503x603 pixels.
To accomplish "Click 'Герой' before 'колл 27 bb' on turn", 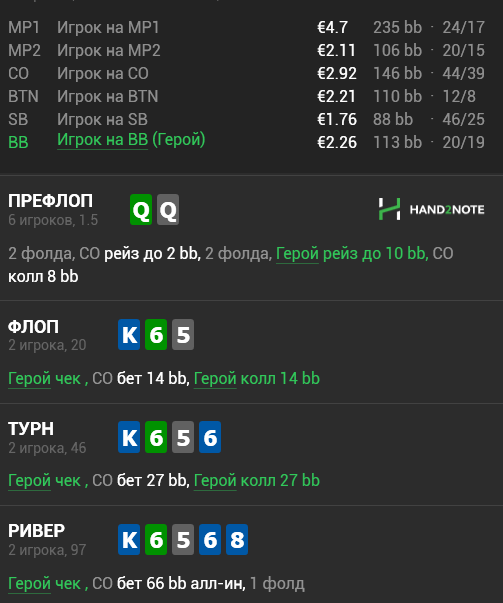I will click(215, 481).
